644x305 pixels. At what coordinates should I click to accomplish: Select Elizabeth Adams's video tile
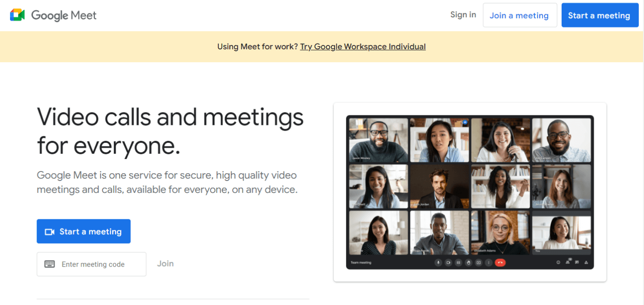click(500, 233)
